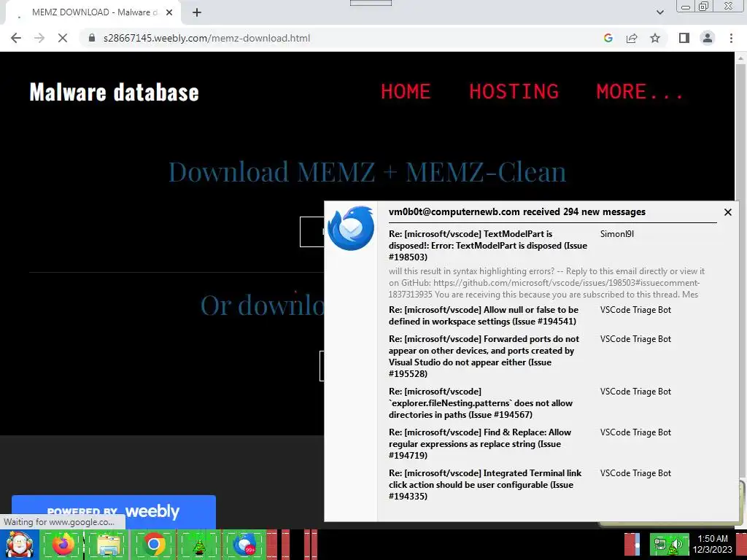Select the MEMZ DOWNLOAD browser tab
The width and height of the screenshot is (747, 560).
pos(93,12)
